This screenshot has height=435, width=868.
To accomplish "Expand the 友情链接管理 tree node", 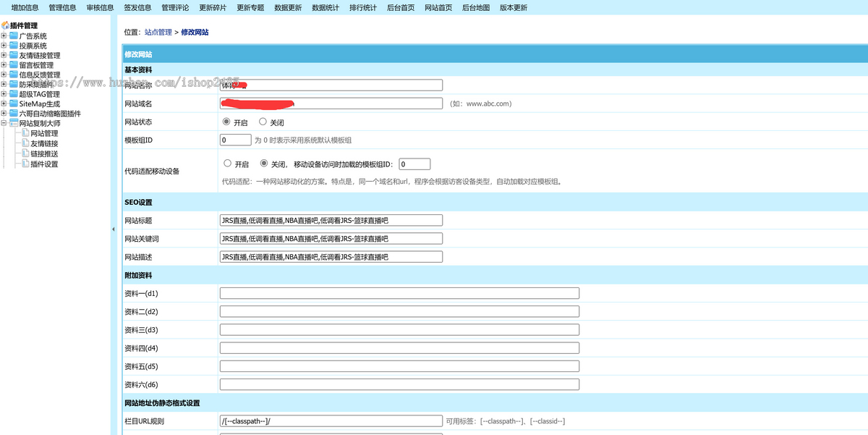I will 4,55.
